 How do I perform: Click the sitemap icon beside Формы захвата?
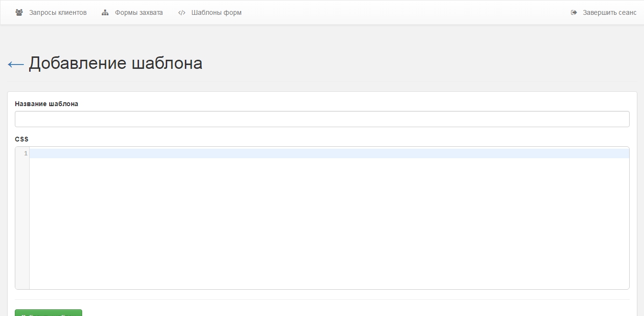[105, 12]
